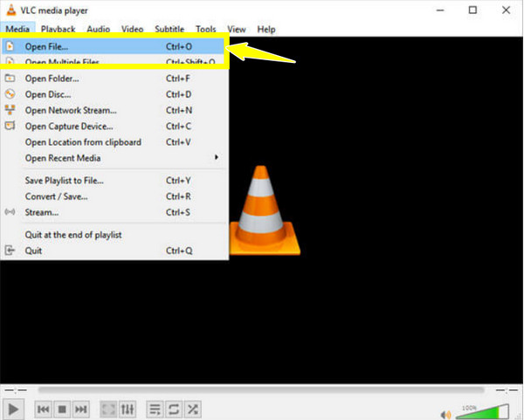Click elapsed time label left of seek bar
Image resolution: width=524 pixels, height=420 pixels.
click(16, 390)
